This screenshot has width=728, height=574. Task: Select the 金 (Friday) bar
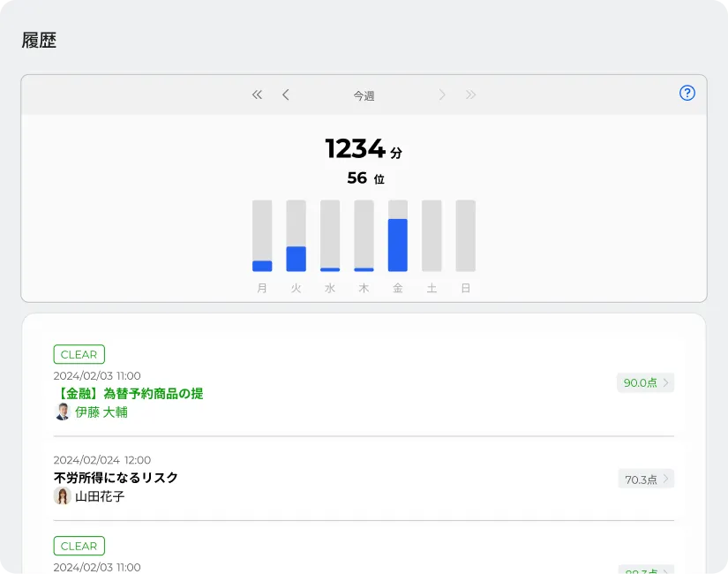398,236
